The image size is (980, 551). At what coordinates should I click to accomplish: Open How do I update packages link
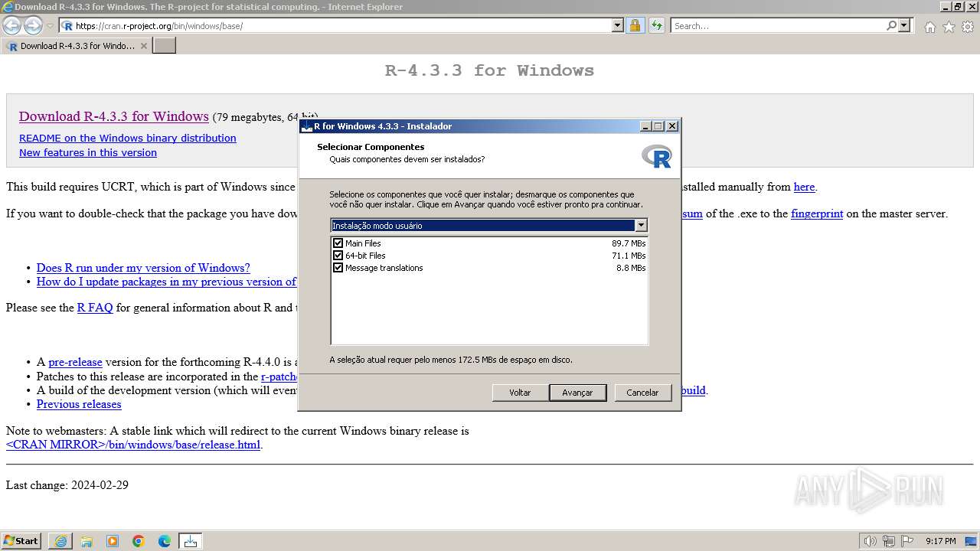tap(167, 282)
